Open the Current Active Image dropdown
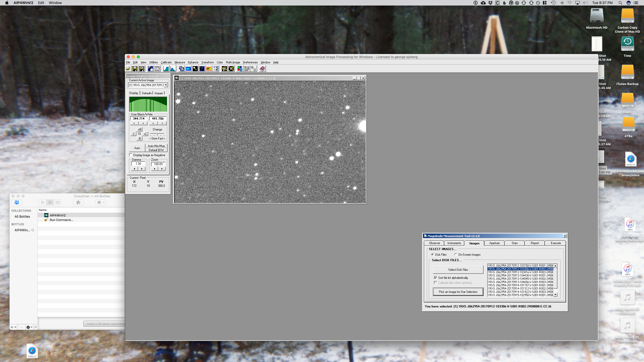 [166, 85]
